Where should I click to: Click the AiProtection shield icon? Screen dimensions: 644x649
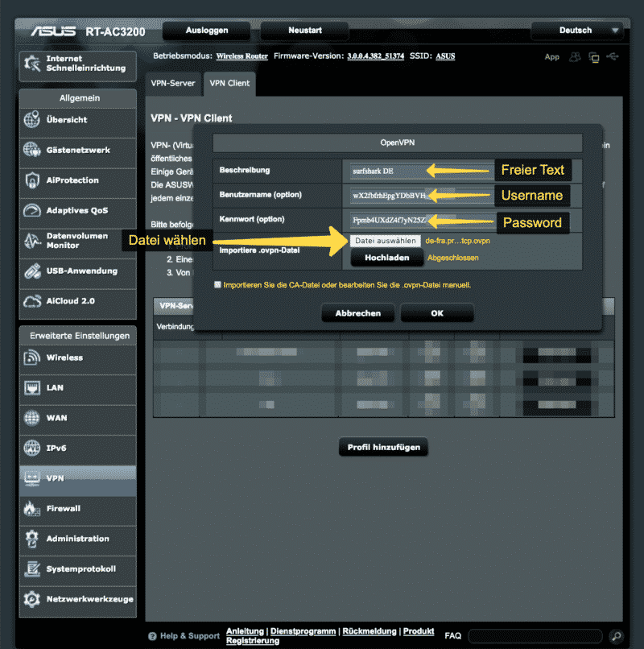[x=32, y=180]
